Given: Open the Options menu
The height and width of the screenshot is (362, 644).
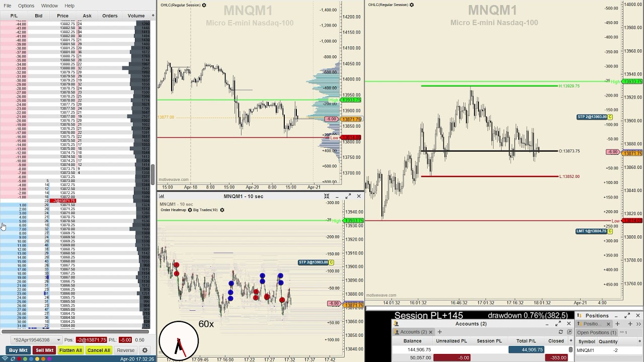Looking at the screenshot, I should [x=26, y=6].
